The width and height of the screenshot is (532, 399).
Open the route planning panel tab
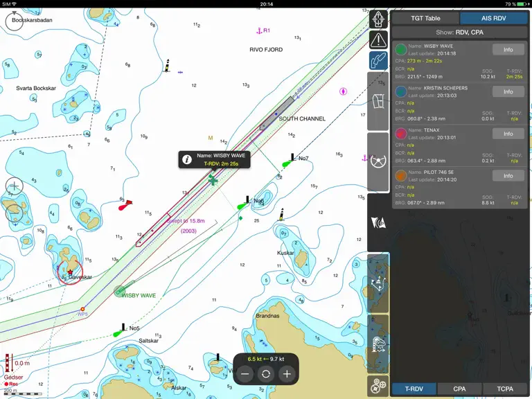[378, 283]
